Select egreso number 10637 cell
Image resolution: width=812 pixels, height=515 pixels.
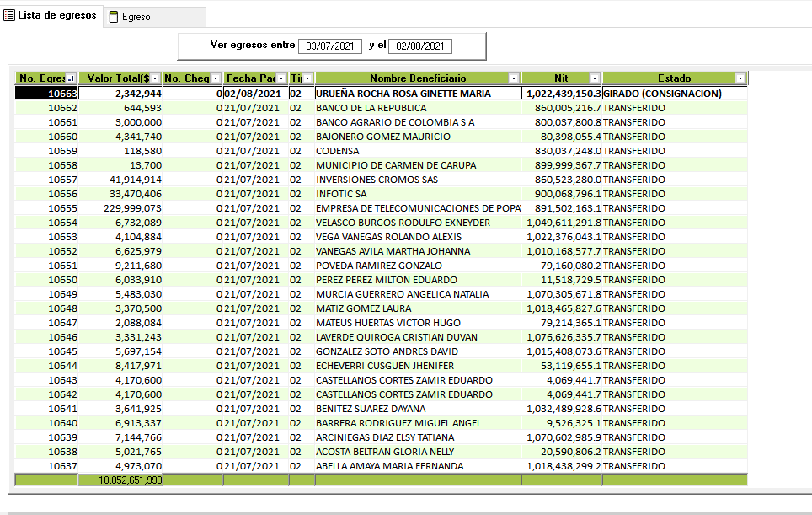(x=47, y=466)
